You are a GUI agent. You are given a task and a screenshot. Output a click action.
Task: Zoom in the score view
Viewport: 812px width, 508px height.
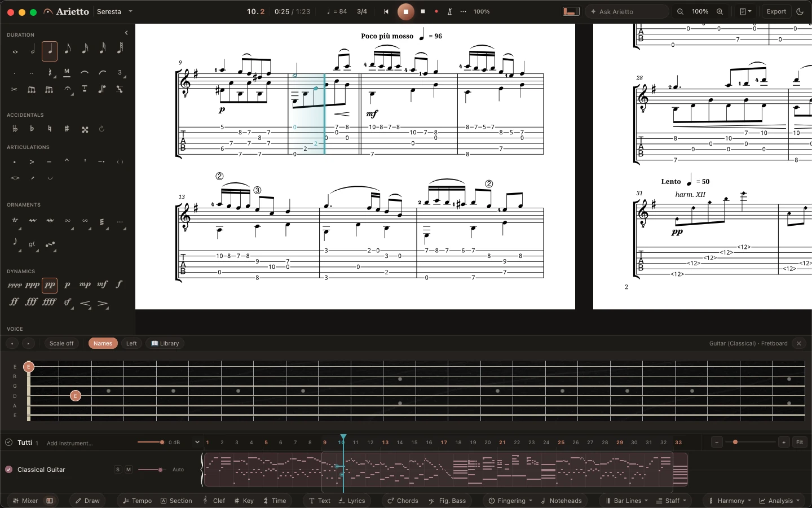720,11
